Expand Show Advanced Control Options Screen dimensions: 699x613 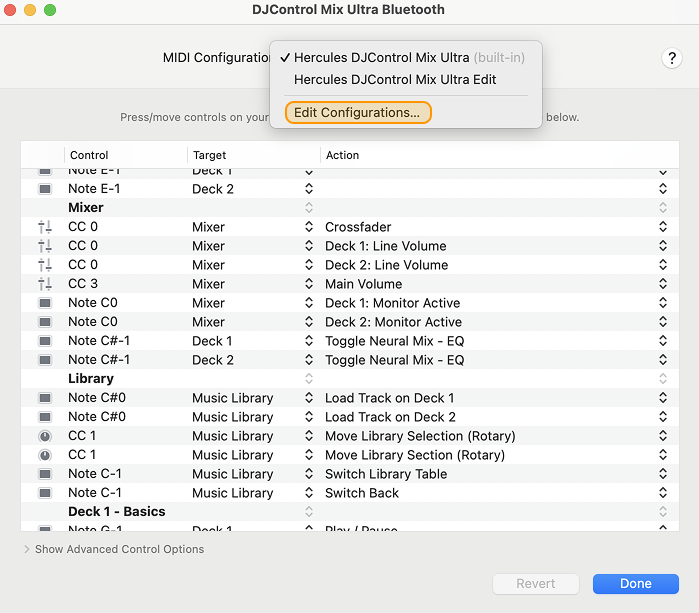coord(27,549)
